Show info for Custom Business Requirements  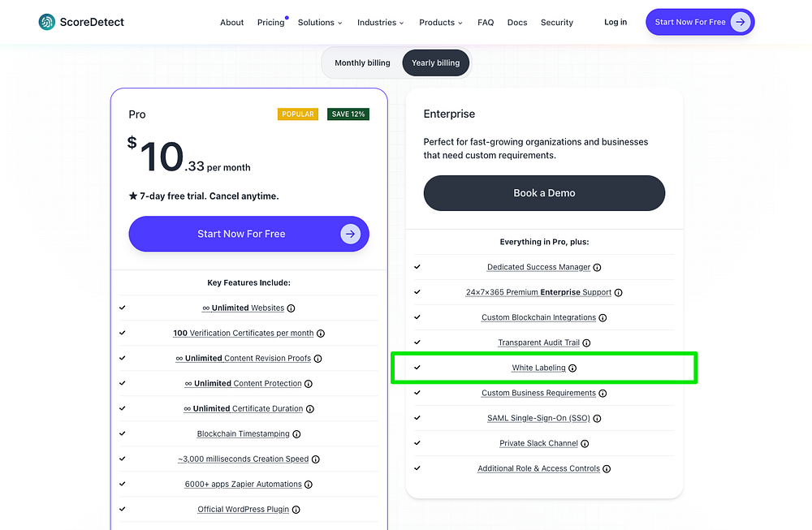[x=603, y=394]
